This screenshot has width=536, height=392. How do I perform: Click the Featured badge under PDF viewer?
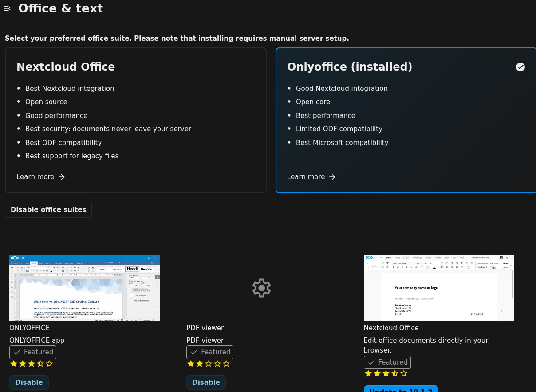(x=210, y=352)
